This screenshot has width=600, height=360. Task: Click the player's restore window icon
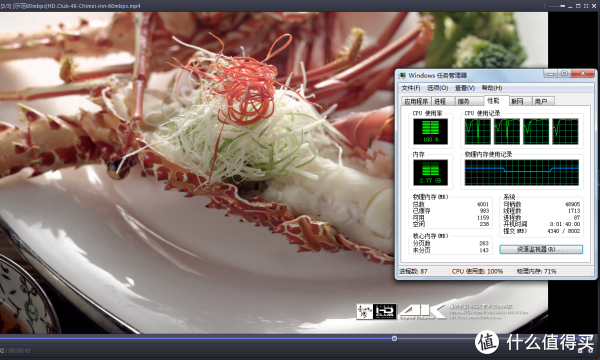pos(578,6)
